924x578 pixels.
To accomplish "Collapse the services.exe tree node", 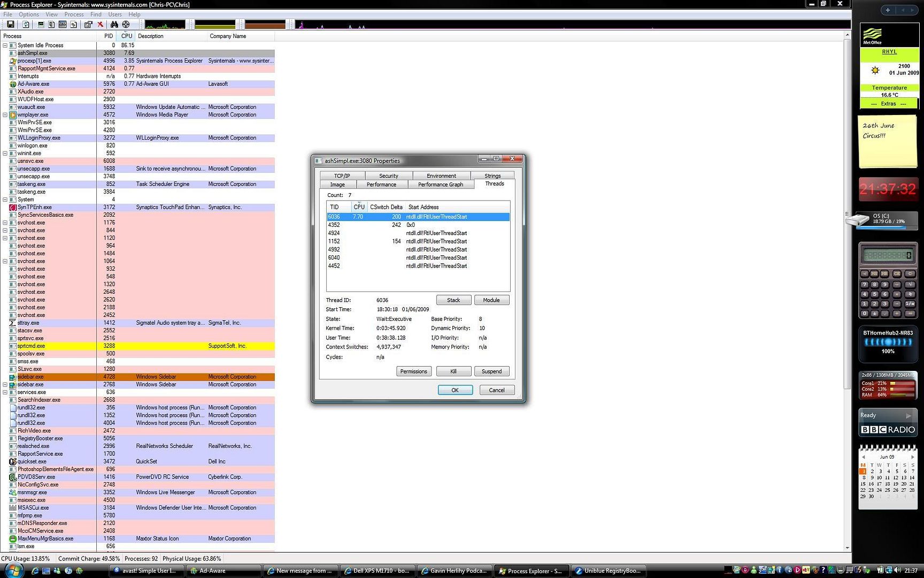I will pyautogui.click(x=5, y=392).
